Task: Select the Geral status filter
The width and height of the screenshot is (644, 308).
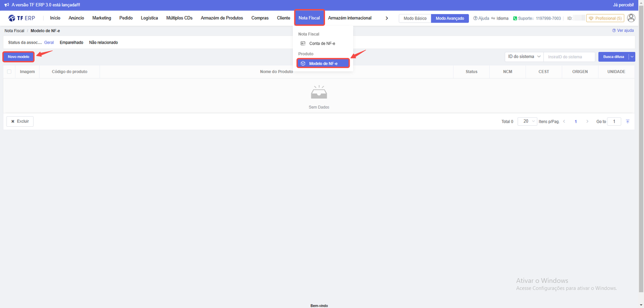Action: click(x=49, y=43)
